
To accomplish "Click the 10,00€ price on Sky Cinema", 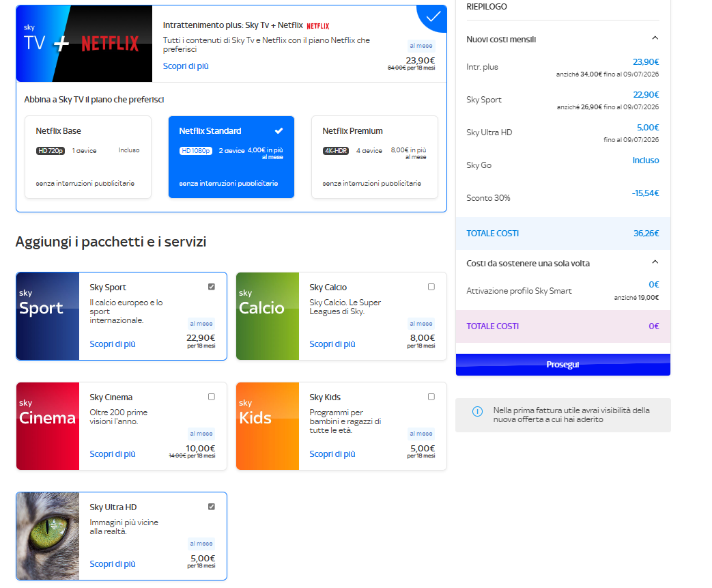I will (200, 449).
